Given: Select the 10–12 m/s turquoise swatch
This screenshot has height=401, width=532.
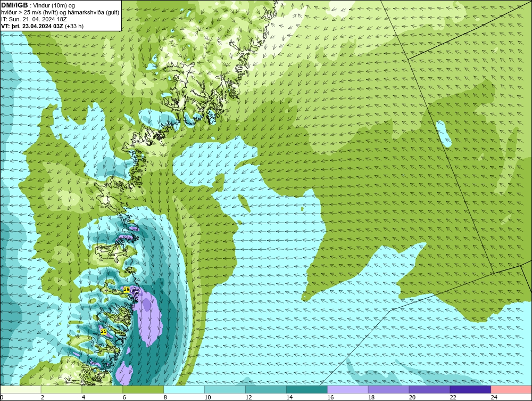Looking at the screenshot, I should coord(225,389).
